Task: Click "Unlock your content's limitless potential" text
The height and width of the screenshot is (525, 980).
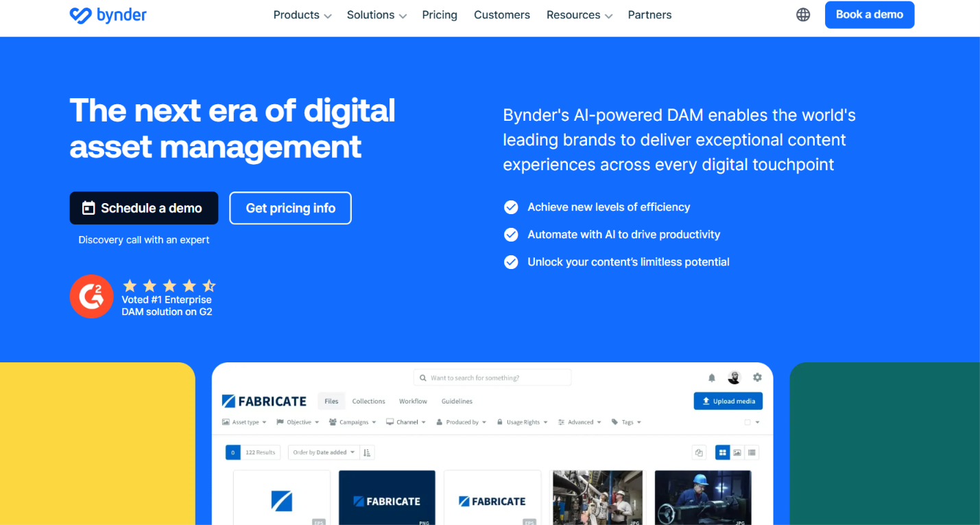Action: point(628,262)
